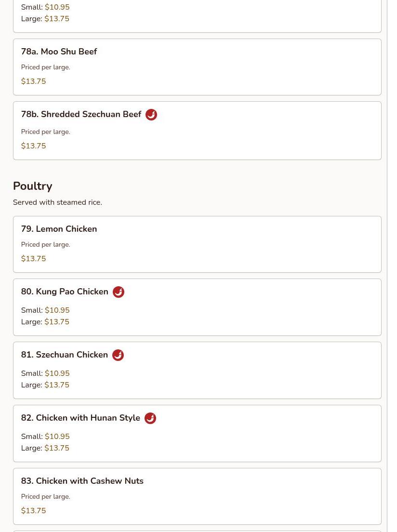Click the spicy icon beside Shredded Szechuan Beef
The height and width of the screenshot is (532, 397).
click(x=151, y=115)
